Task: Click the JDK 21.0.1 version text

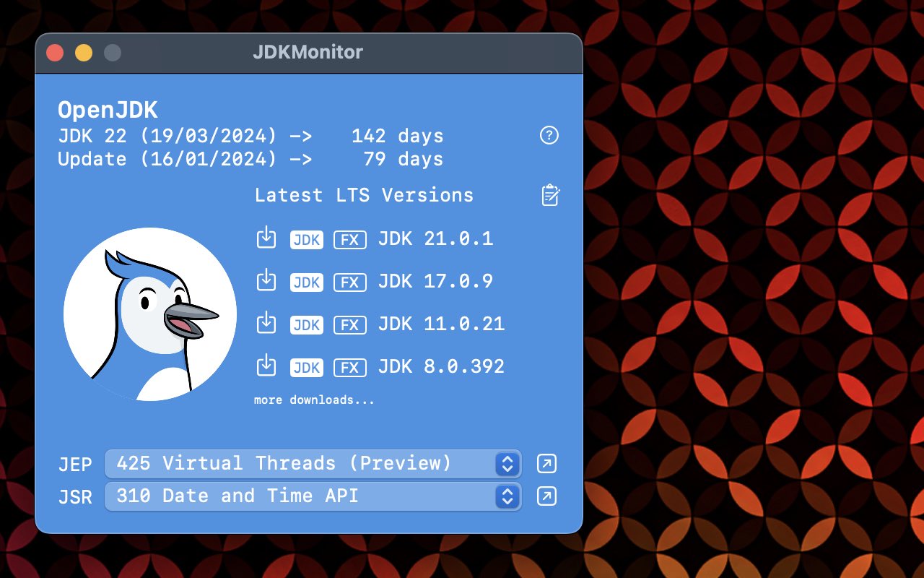Action: click(x=435, y=238)
